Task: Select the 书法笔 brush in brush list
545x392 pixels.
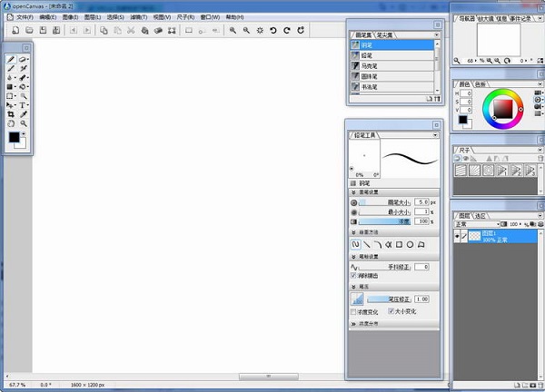Action: pyautogui.click(x=391, y=87)
